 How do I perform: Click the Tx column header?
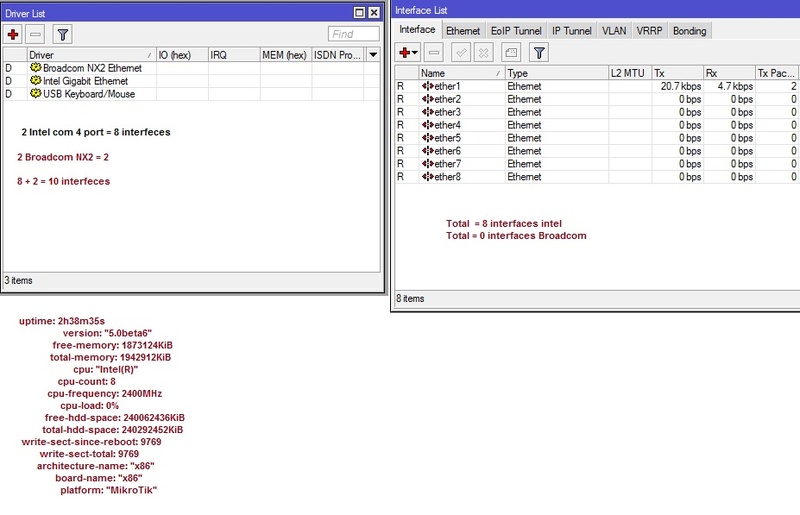(x=678, y=73)
